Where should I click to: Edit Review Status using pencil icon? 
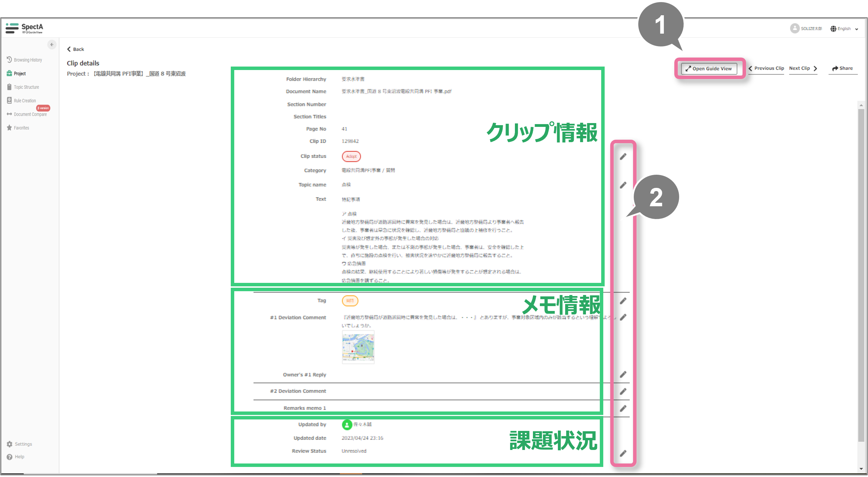[x=623, y=453]
